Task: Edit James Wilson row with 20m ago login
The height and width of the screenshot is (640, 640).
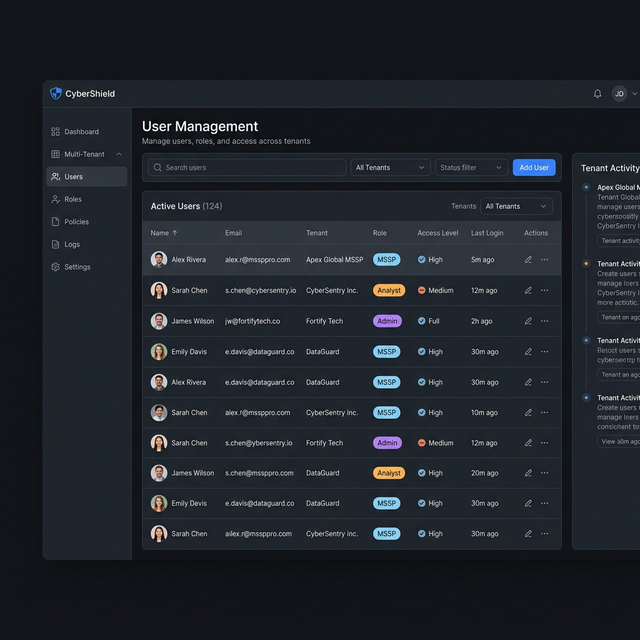Action: pos(528,473)
